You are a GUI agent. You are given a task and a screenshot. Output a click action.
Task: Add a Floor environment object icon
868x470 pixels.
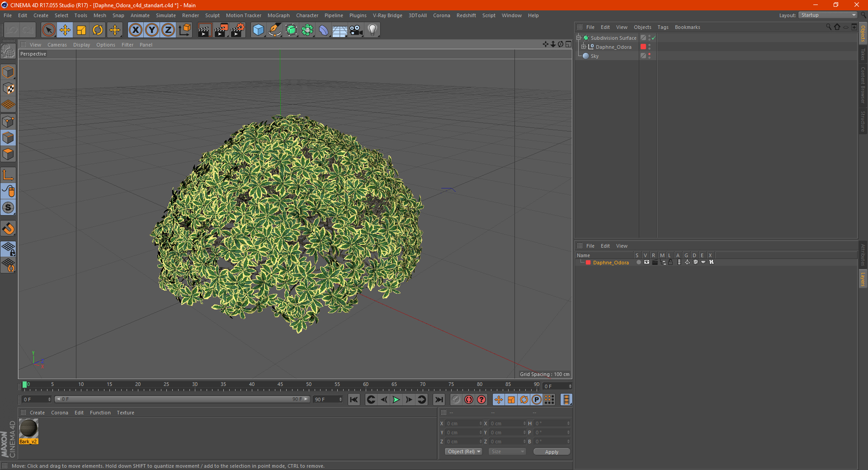click(x=340, y=30)
